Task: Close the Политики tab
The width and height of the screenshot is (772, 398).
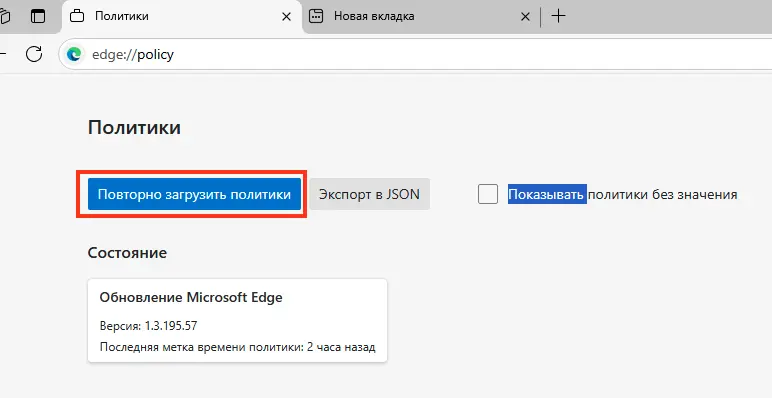Action: point(286,17)
